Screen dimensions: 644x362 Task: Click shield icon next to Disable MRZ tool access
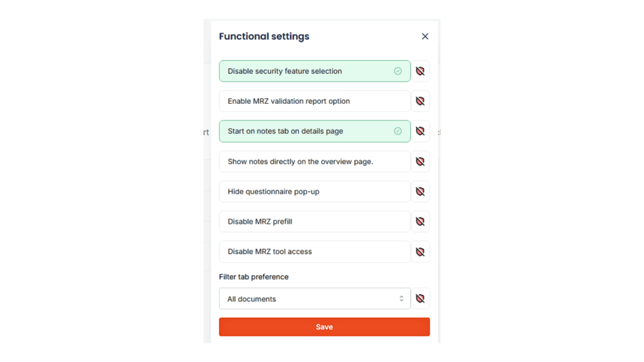tap(420, 251)
